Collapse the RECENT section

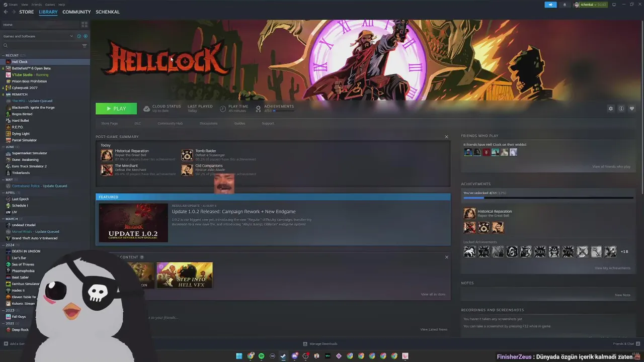pos(4,55)
